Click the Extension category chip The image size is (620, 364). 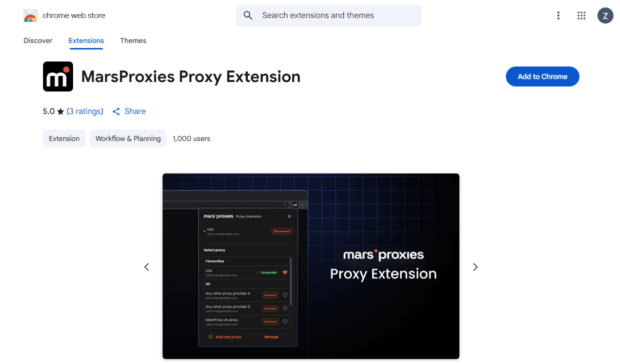[x=64, y=138]
